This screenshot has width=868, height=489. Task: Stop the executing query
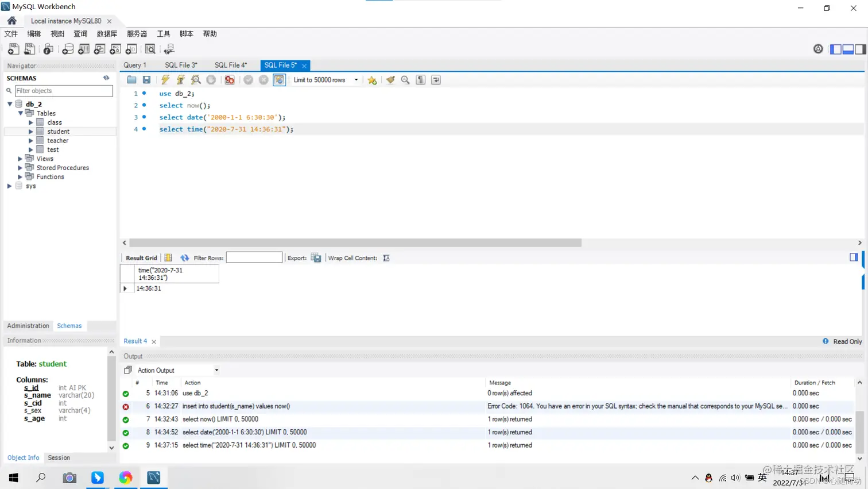[x=211, y=80]
